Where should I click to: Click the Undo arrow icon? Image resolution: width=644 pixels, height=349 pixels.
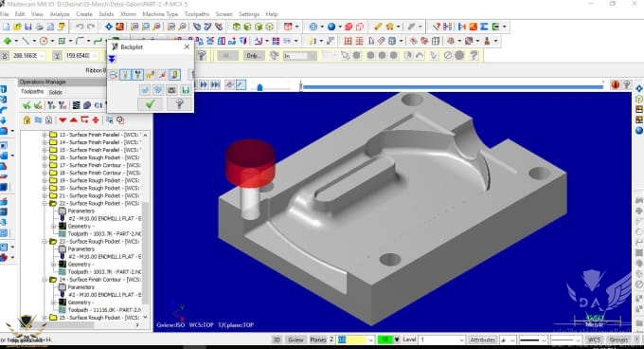[80, 27]
